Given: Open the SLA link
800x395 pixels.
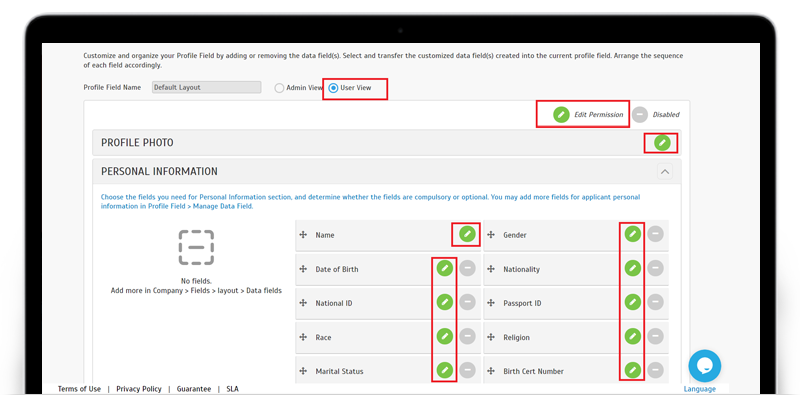Looking at the screenshot, I should [232, 389].
